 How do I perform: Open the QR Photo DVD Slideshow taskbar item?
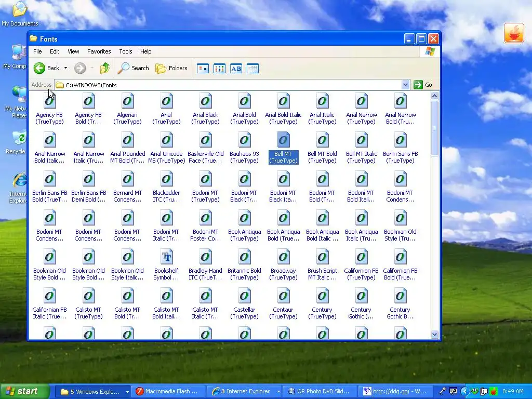point(320,392)
